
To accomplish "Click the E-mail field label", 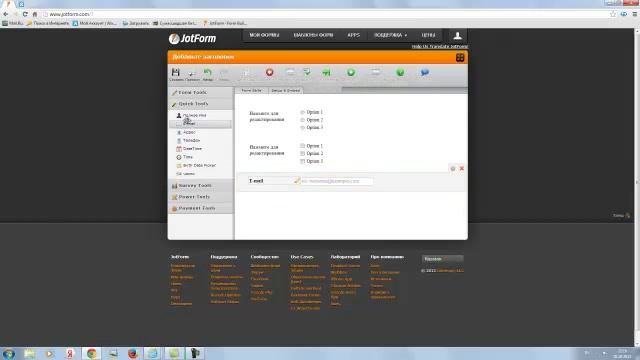I will coord(256,181).
